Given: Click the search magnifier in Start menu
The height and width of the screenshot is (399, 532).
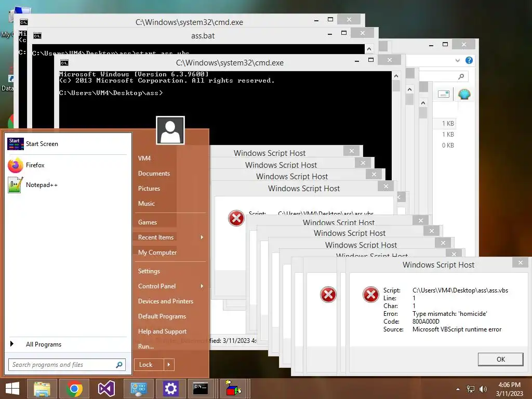Looking at the screenshot, I should (x=119, y=365).
